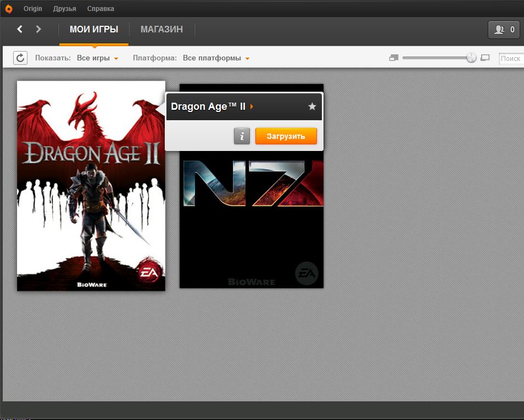Expand the Все игры filter dropdown
This screenshot has height=420, width=524.
(97, 58)
